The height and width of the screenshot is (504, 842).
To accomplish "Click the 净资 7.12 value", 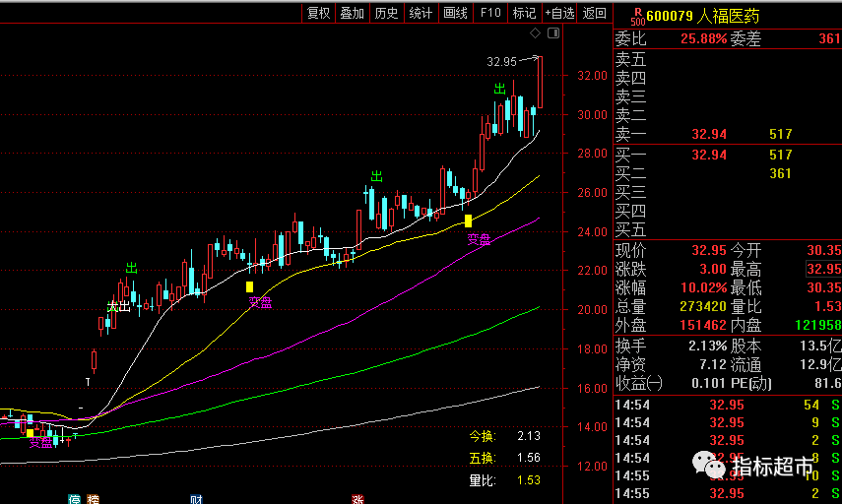I will (x=713, y=365).
